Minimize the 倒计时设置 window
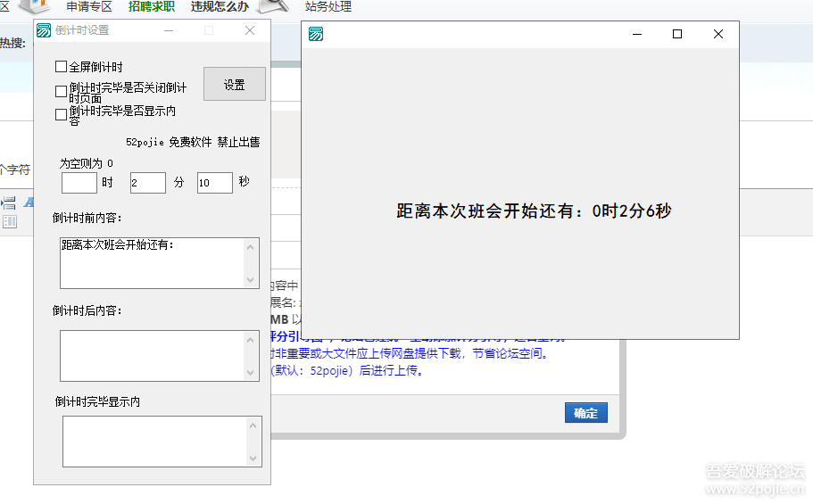 point(169,30)
